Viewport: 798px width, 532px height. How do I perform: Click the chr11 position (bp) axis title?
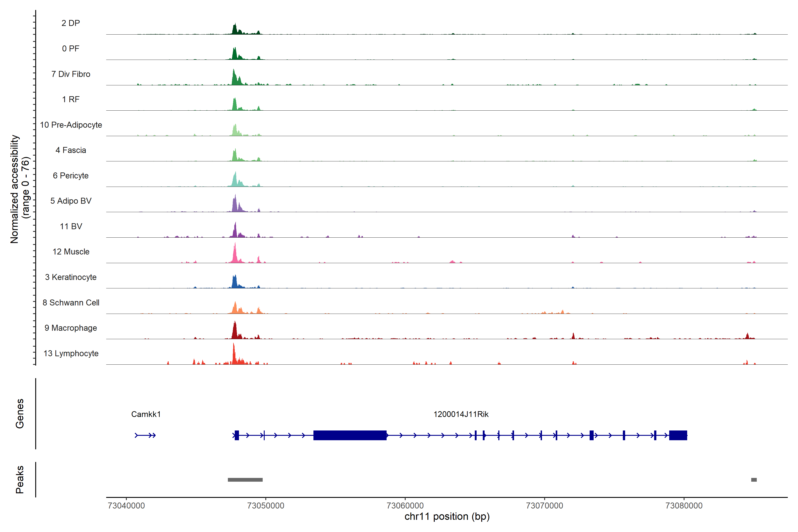(x=447, y=517)
